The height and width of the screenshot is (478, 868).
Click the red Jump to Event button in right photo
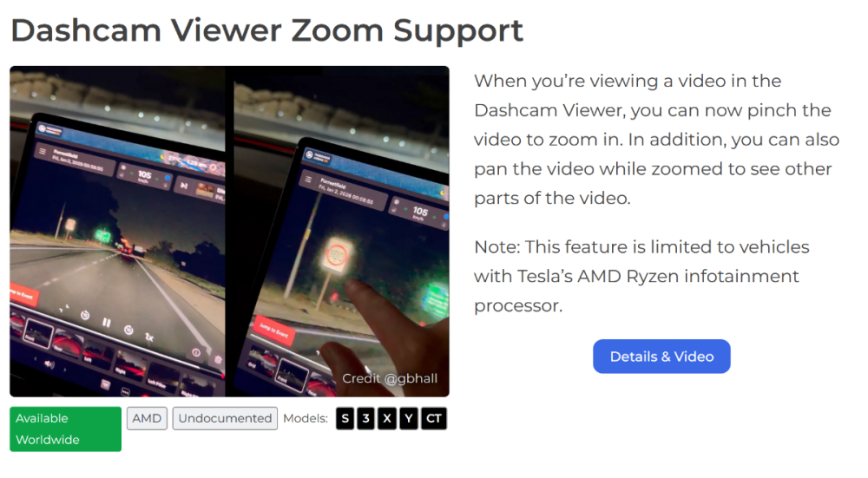[274, 331]
